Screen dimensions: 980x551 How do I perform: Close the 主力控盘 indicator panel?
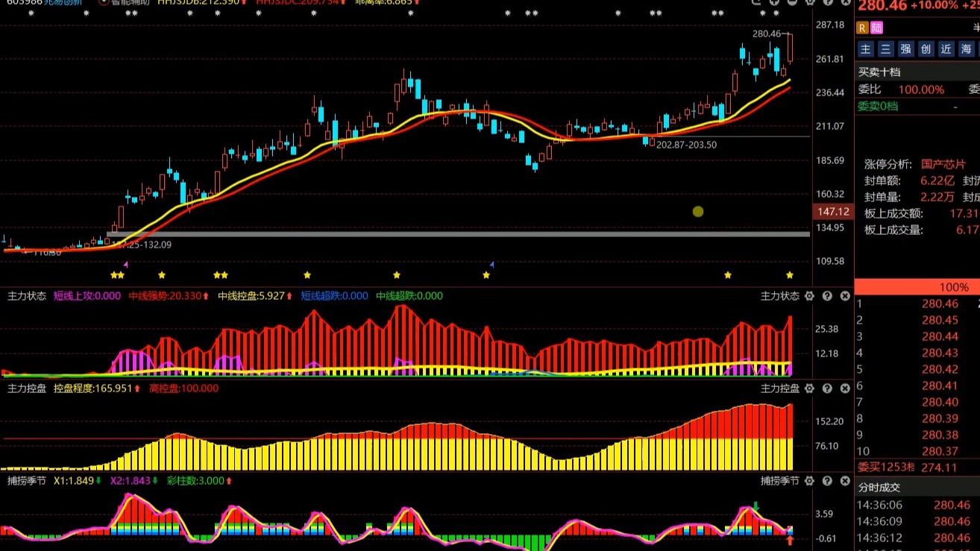845,388
